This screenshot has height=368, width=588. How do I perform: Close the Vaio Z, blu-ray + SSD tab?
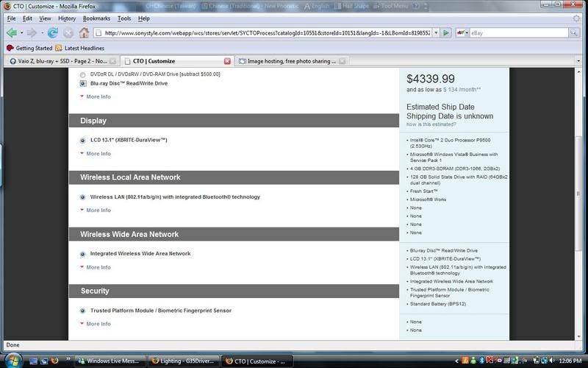coord(112,61)
